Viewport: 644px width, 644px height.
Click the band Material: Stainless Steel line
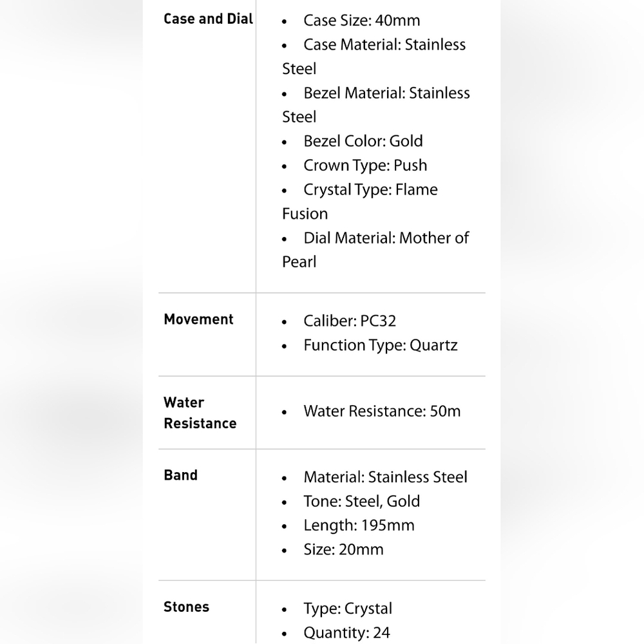[385, 477]
